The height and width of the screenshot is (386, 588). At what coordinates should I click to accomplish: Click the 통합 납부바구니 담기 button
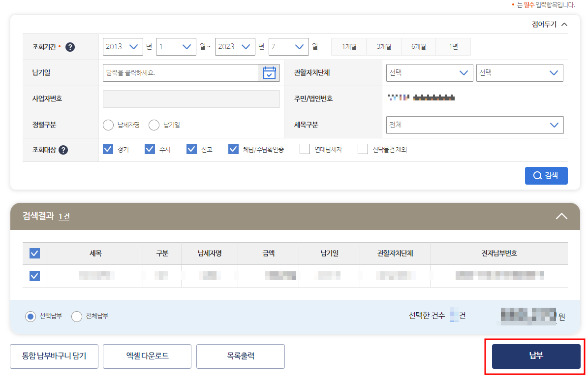click(54, 355)
